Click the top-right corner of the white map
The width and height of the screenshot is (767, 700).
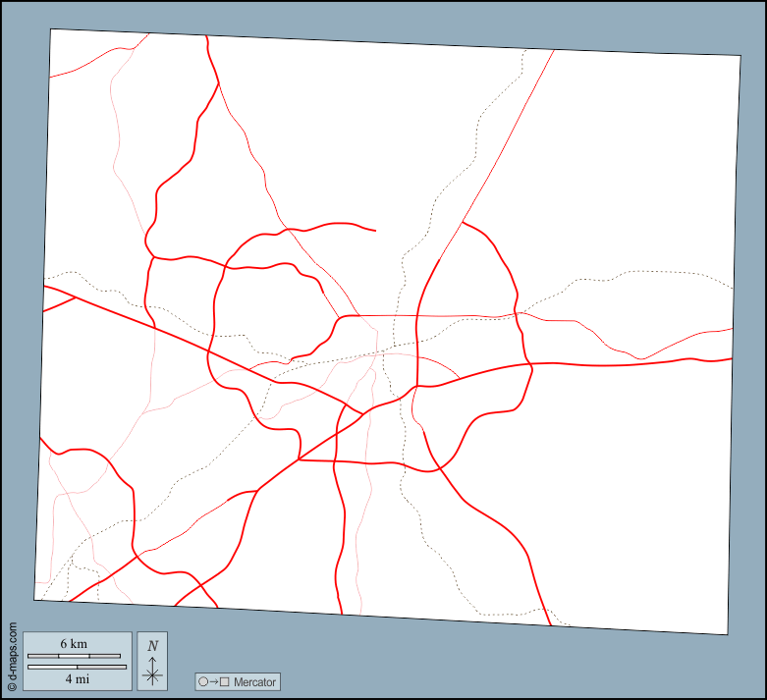pyautogui.click(x=740, y=56)
